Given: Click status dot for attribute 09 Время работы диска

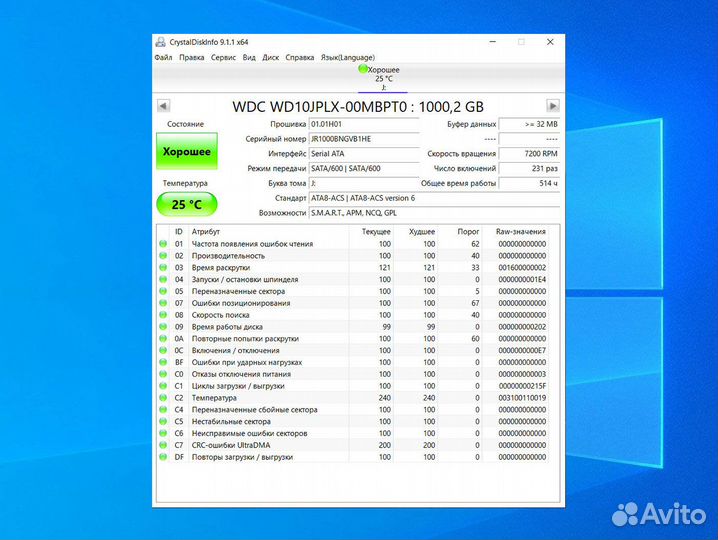Looking at the screenshot, I should 163,327.
